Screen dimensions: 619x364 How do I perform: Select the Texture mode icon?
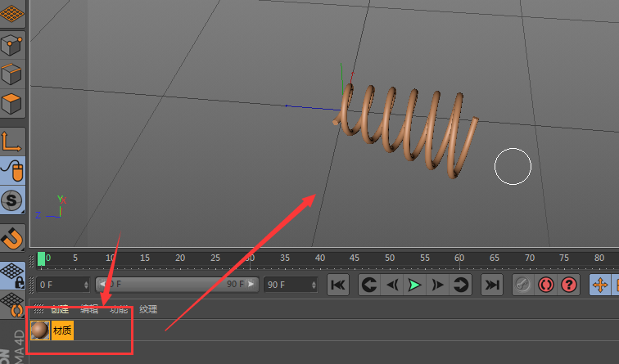point(12,12)
